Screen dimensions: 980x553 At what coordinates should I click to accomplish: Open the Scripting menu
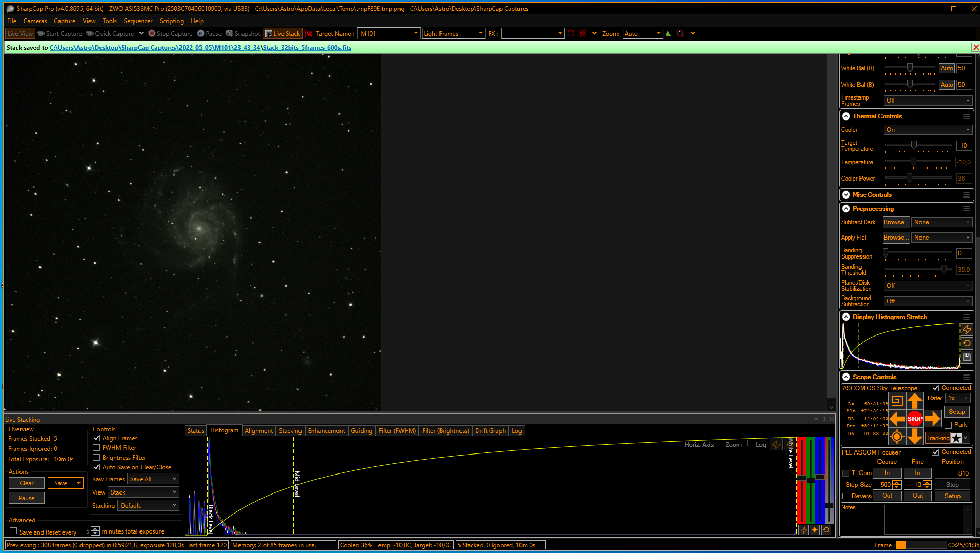(171, 21)
